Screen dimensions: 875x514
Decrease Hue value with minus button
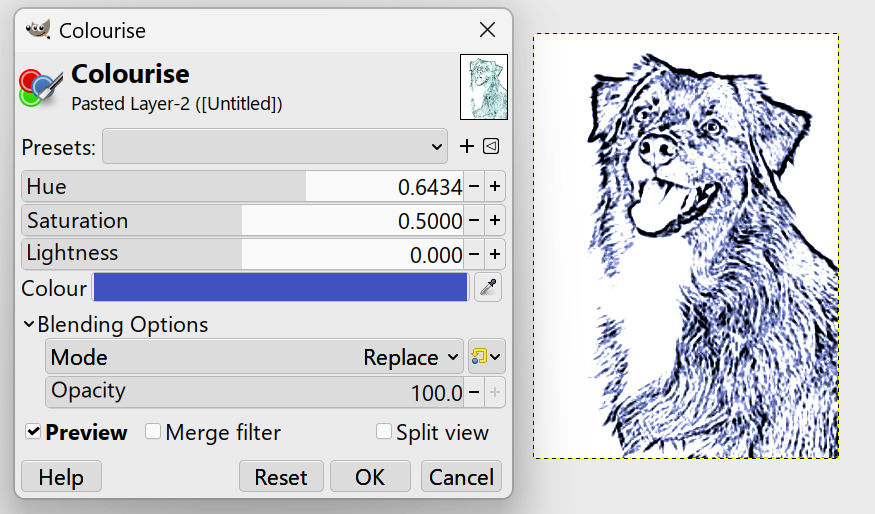click(x=474, y=186)
